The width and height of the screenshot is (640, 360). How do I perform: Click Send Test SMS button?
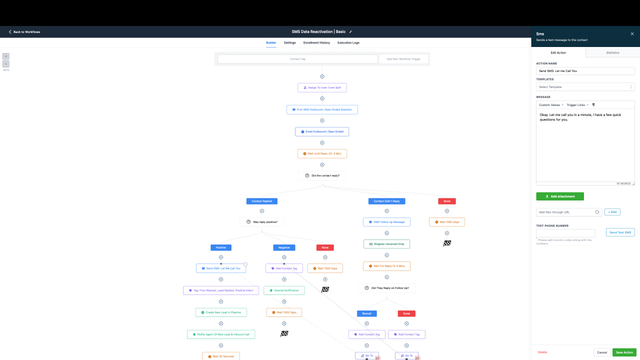click(x=620, y=233)
